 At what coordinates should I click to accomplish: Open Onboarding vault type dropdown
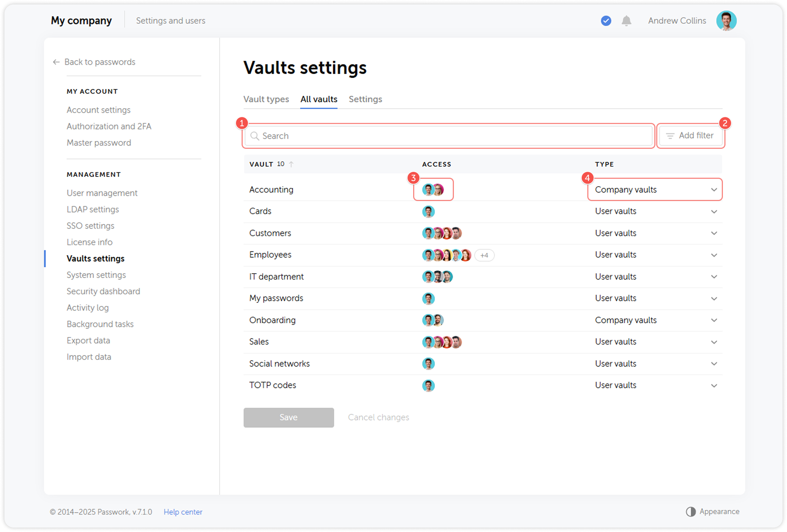(x=714, y=320)
